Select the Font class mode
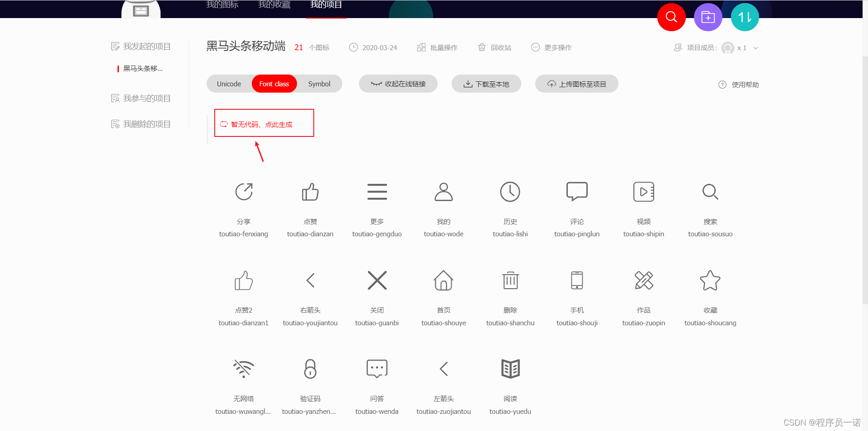868x431 pixels. point(274,84)
